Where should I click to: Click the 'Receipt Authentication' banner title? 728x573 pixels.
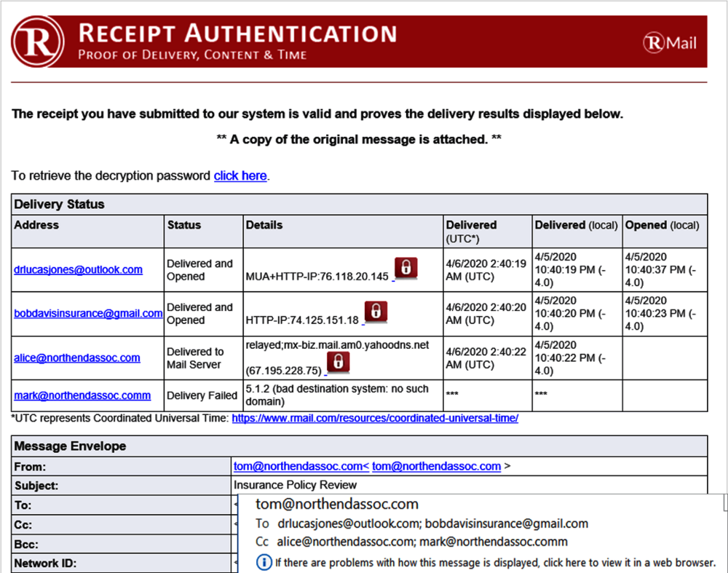(x=237, y=33)
